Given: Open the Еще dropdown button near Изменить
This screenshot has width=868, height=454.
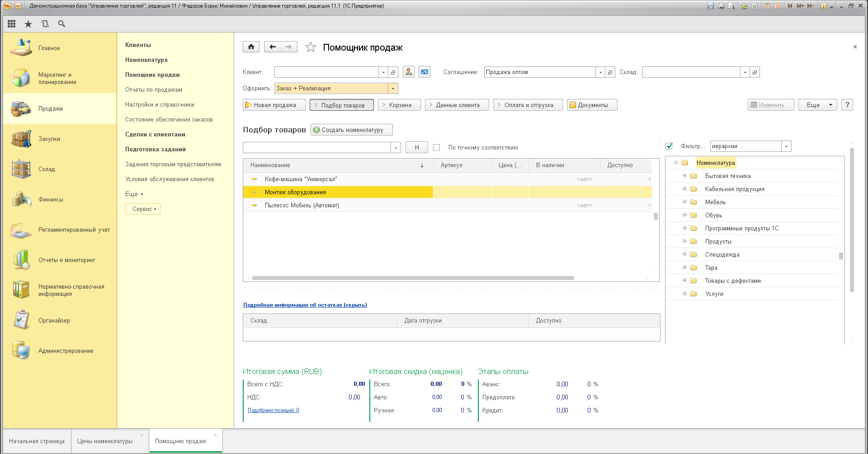Looking at the screenshot, I should point(817,105).
